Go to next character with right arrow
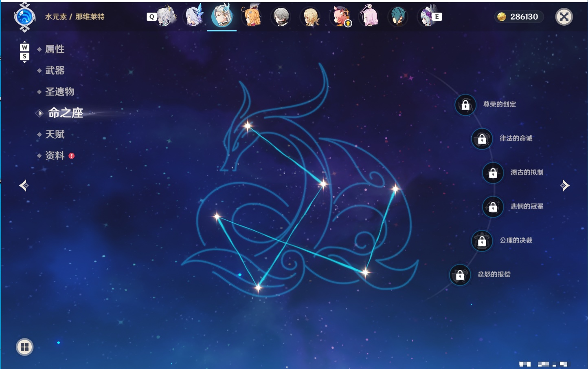588x369 pixels. [x=564, y=186]
